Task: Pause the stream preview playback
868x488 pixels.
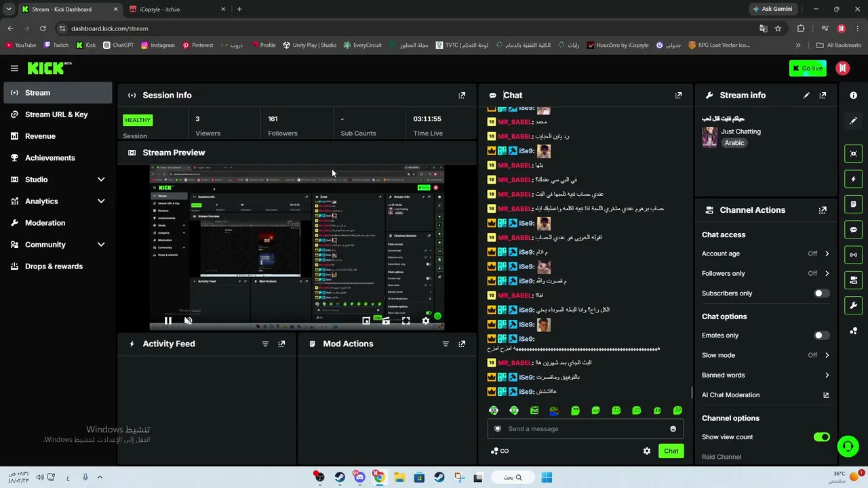Action: (168, 321)
